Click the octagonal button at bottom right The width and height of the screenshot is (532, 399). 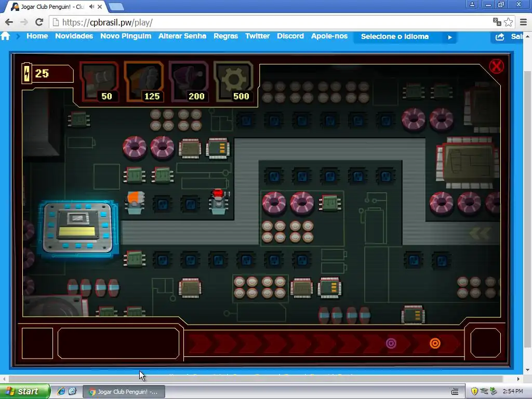(x=486, y=343)
